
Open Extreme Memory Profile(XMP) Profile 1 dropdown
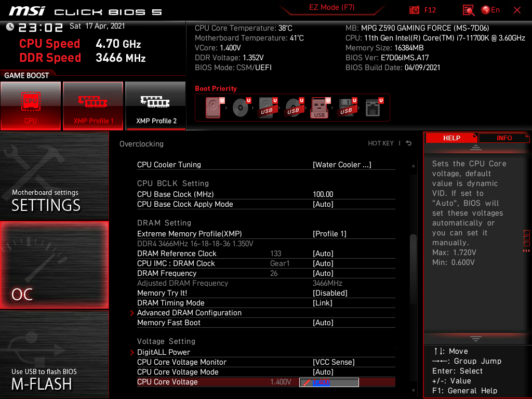(329, 233)
